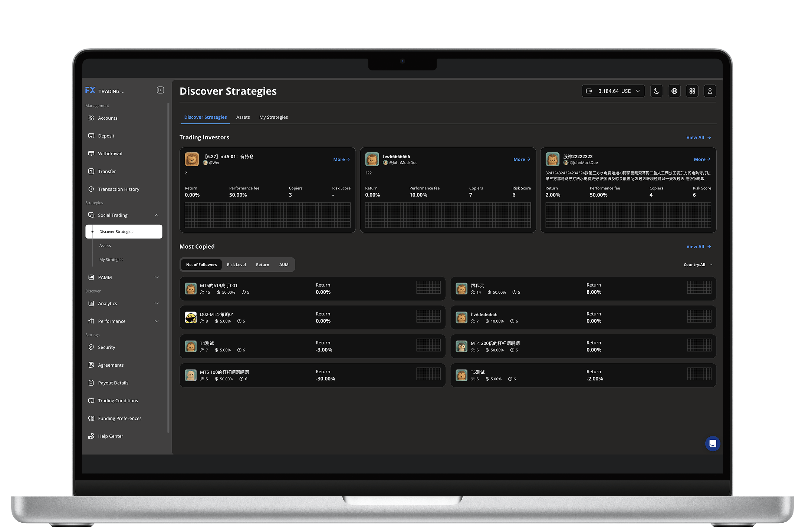Open the user profile icon
This screenshot has width=805, height=532.
[710, 91]
